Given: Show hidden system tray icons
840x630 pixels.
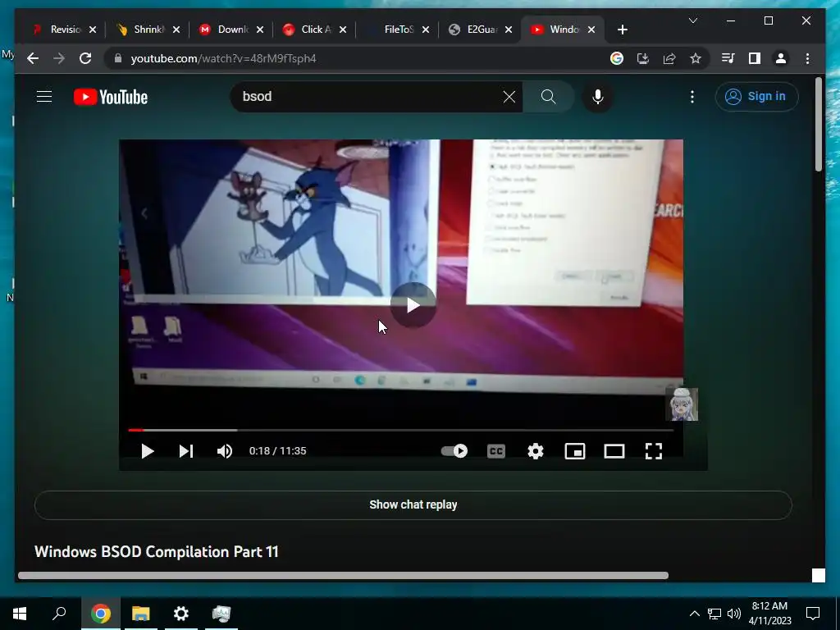Looking at the screenshot, I should pyautogui.click(x=694, y=614).
